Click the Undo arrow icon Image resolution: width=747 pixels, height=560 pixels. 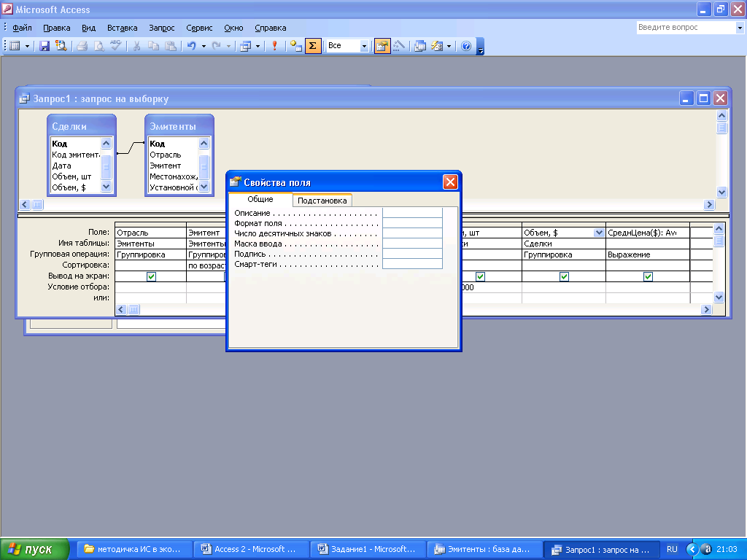click(x=192, y=46)
